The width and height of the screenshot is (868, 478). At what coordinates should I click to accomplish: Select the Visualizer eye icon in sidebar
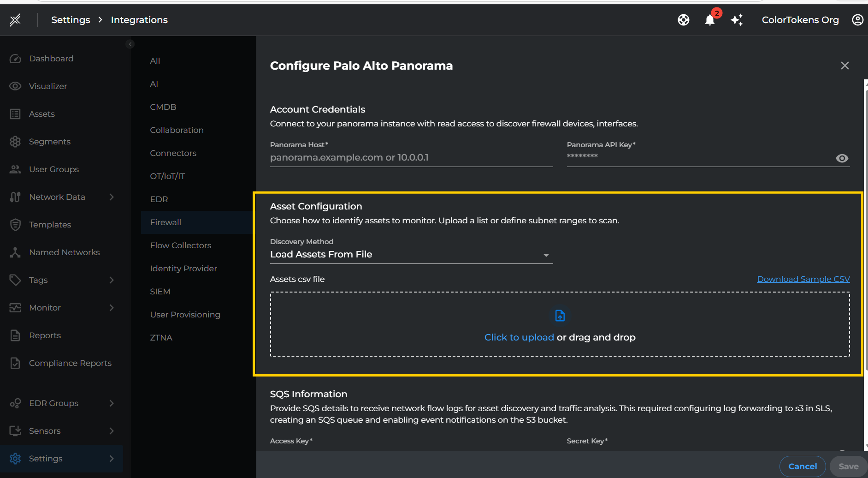15,86
